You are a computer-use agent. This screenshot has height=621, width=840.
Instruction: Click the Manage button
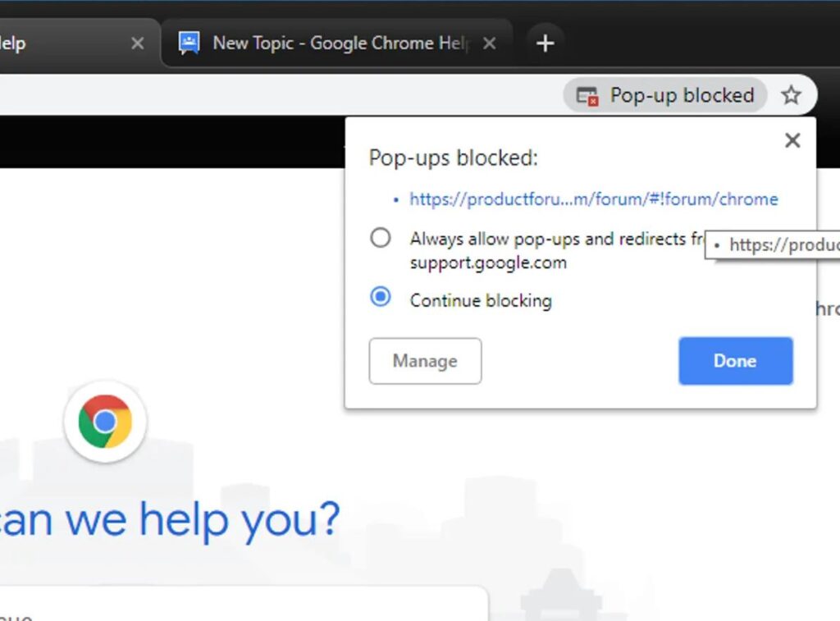coord(426,361)
